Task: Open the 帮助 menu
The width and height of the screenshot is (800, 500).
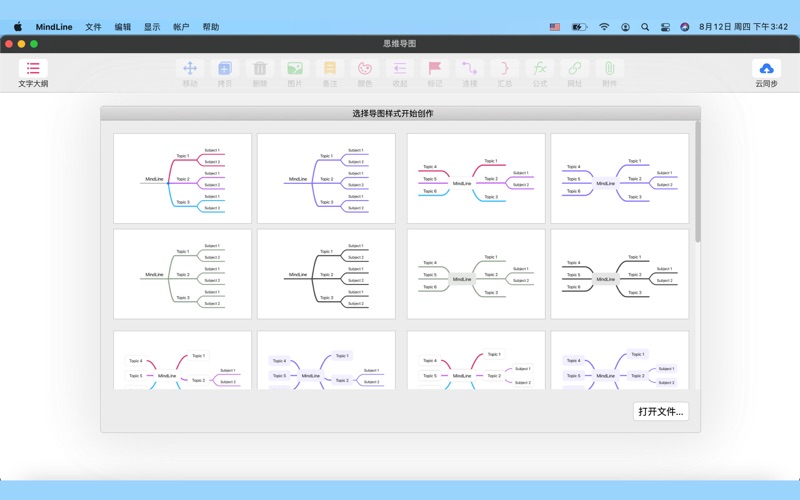Action: pos(211,27)
